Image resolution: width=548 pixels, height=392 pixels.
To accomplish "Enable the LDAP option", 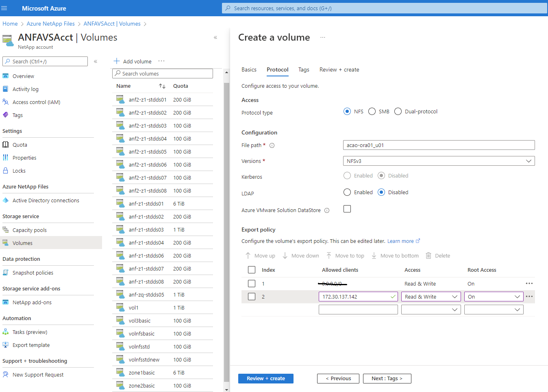I will click(347, 193).
